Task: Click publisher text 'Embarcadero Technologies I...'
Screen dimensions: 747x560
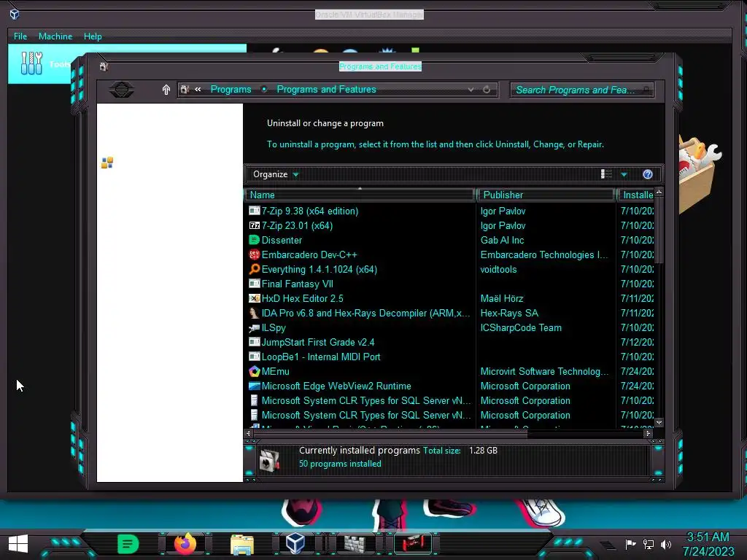Action: (x=544, y=254)
